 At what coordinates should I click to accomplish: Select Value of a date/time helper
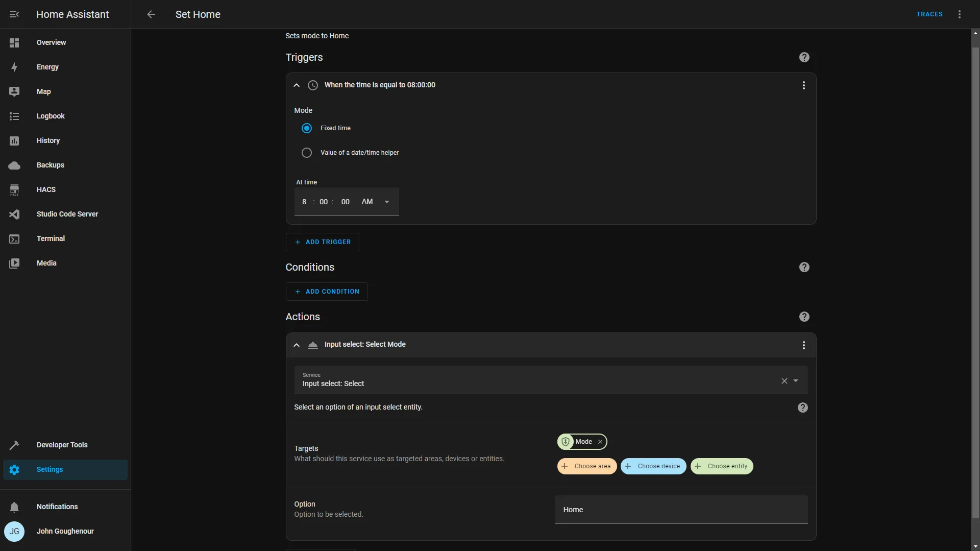pos(307,153)
